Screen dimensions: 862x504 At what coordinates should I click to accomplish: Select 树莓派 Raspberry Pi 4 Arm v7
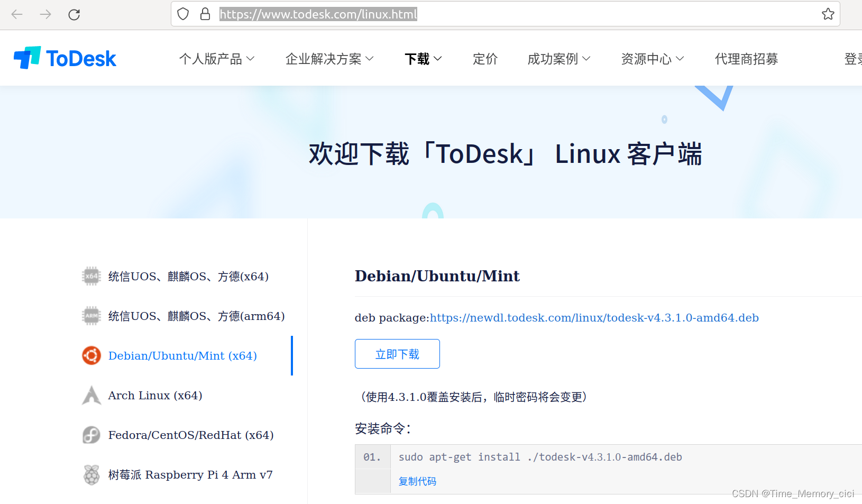(190, 475)
